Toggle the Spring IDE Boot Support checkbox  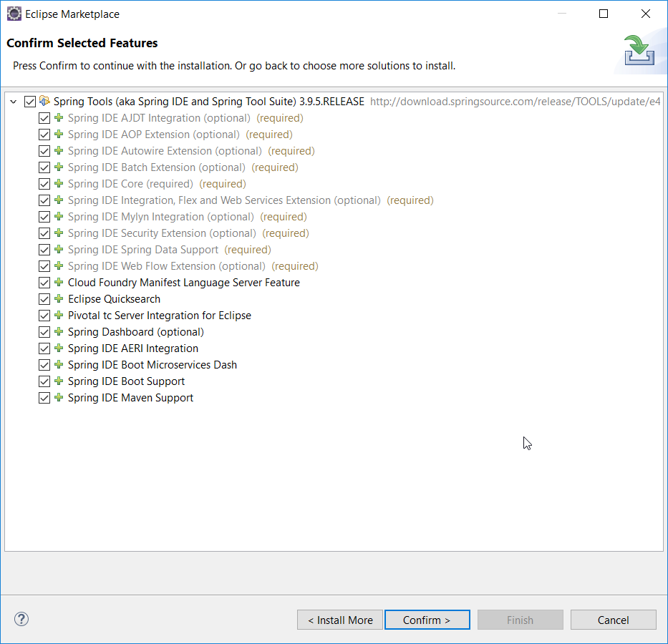tap(44, 381)
